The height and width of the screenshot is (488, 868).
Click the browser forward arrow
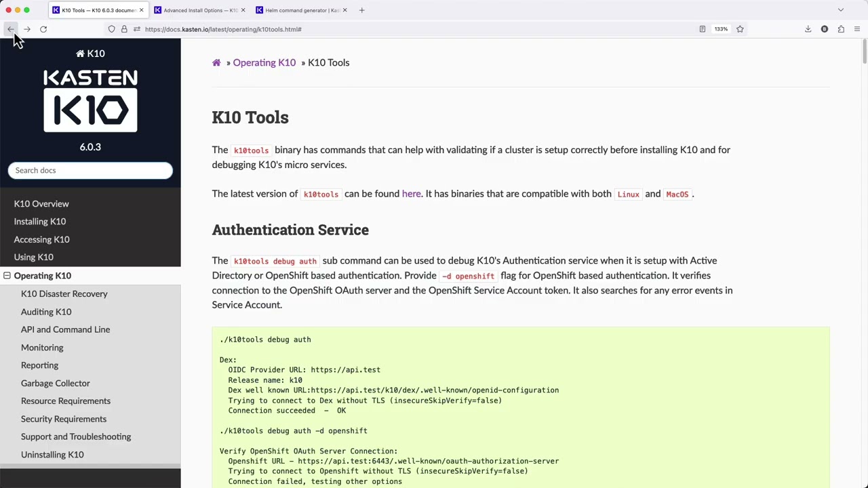pyautogui.click(x=27, y=29)
